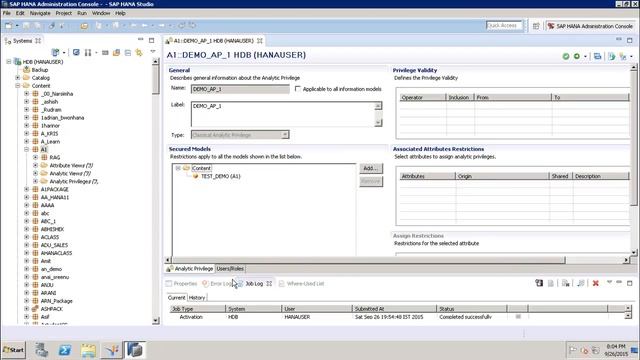
Task: Click the yellow link-with-editor icon in Systems toolbar
Action: pos(139,52)
